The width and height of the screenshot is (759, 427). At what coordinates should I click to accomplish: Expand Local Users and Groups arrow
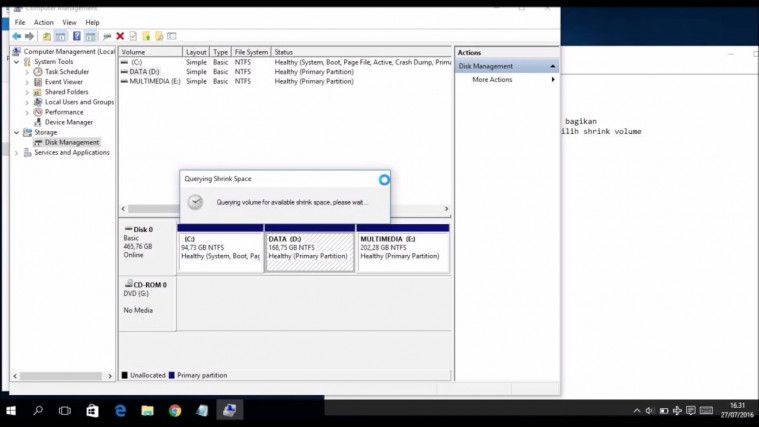[27, 102]
